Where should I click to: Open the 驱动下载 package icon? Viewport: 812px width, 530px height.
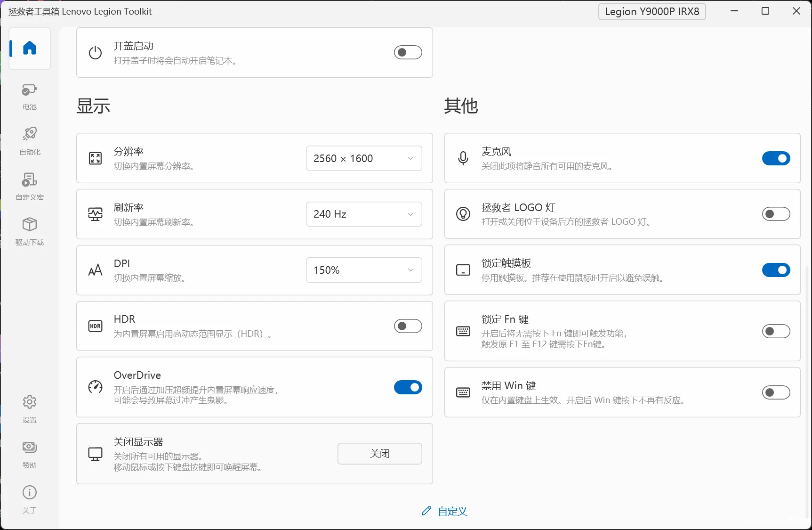click(30, 224)
